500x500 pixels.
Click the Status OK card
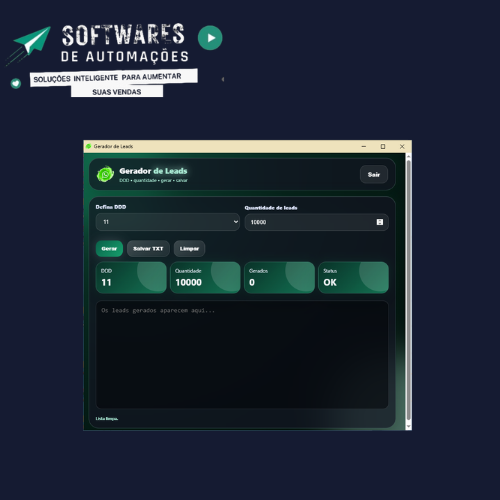tap(354, 278)
